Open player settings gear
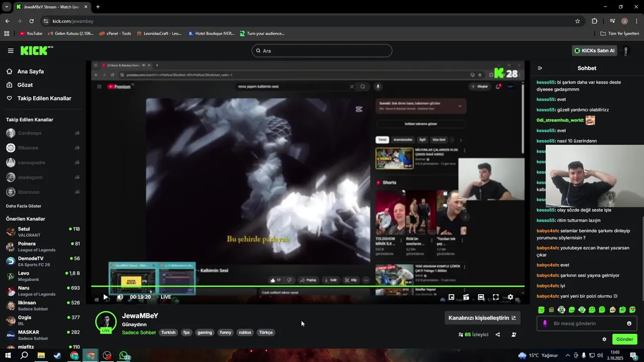644x362 pixels. (x=510, y=297)
